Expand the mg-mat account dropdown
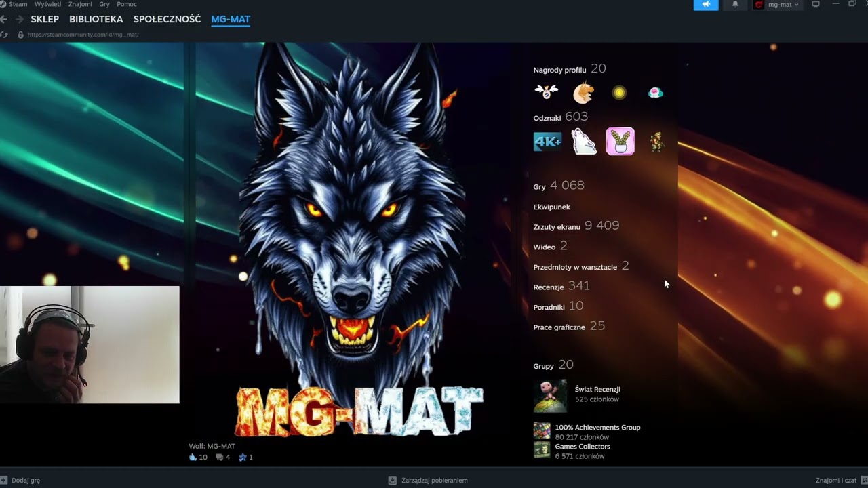Image resolution: width=868 pixels, height=488 pixels. click(x=777, y=5)
